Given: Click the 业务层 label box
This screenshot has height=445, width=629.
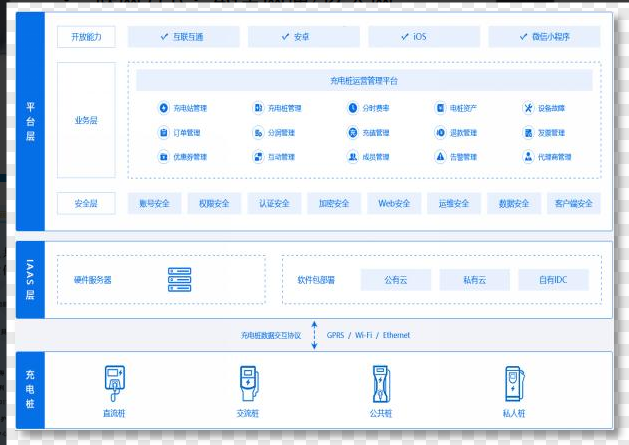Looking at the screenshot, I should tap(86, 120).
